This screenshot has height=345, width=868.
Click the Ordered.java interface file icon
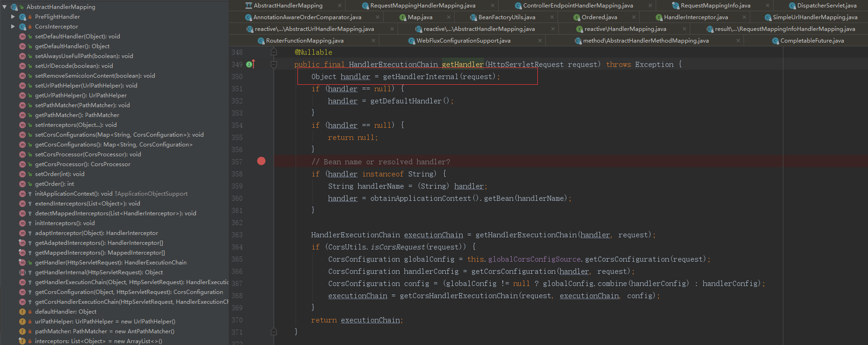coord(577,17)
